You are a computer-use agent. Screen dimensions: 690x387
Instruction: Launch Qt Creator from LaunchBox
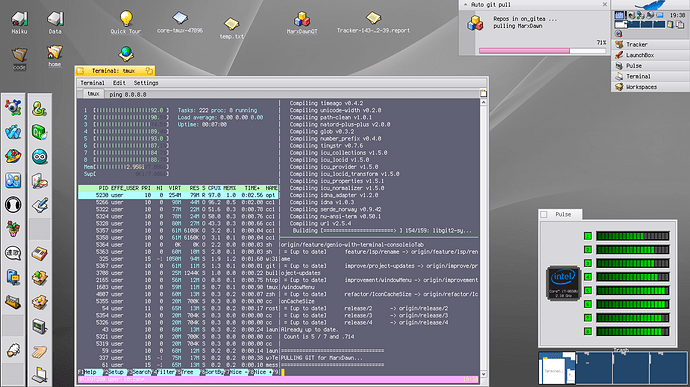39,133
